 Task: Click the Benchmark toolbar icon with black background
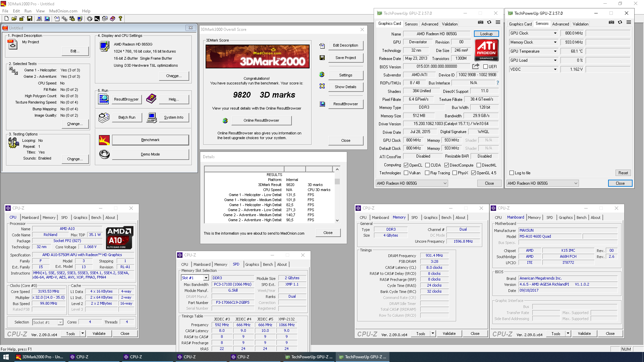97,19
